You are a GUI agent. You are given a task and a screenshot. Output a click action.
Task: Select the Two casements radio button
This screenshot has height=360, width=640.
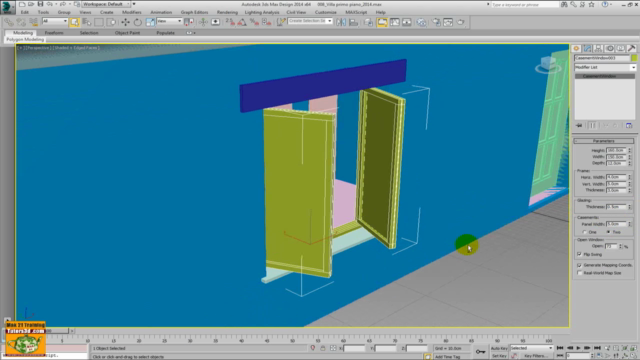609,232
